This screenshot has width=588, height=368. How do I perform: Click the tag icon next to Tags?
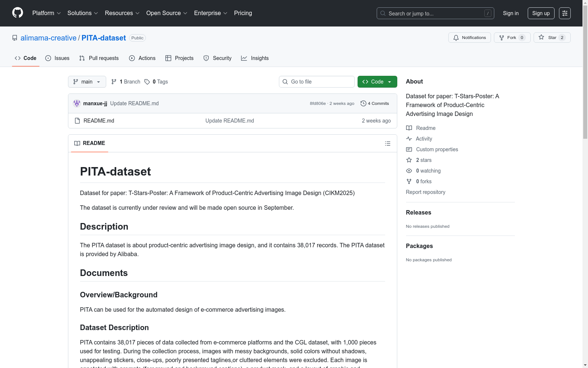pyautogui.click(x=147, y=82)
